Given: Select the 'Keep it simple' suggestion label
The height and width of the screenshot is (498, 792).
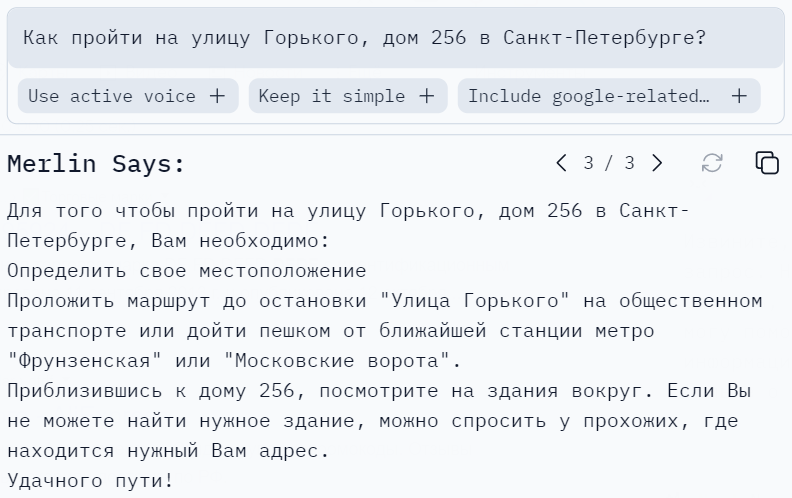Looking at the screenshot, I should click(x=331, y=96).
